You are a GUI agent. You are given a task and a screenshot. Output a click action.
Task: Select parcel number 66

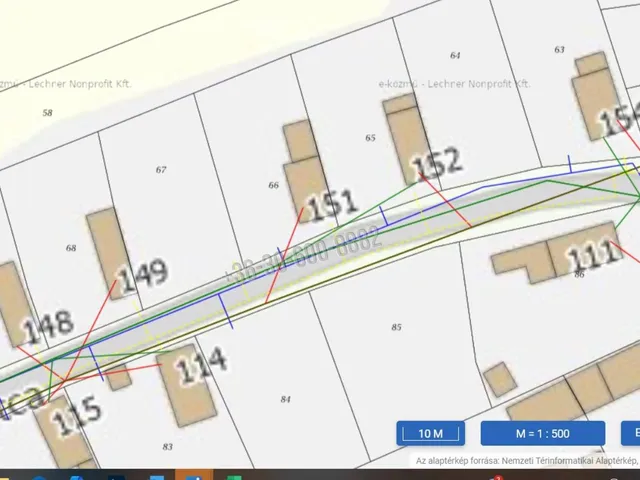point(273,185)
